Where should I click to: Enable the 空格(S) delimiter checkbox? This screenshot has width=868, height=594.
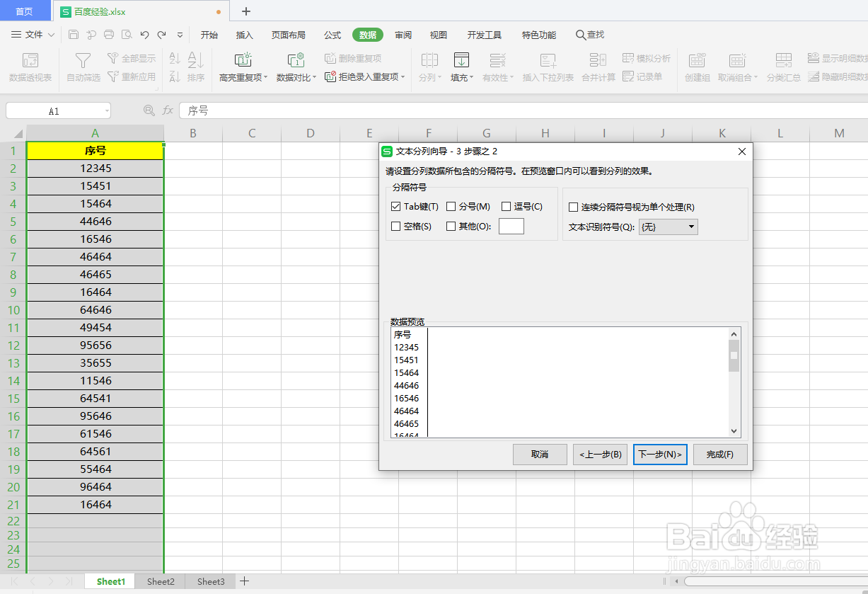(x=395, y=227)
